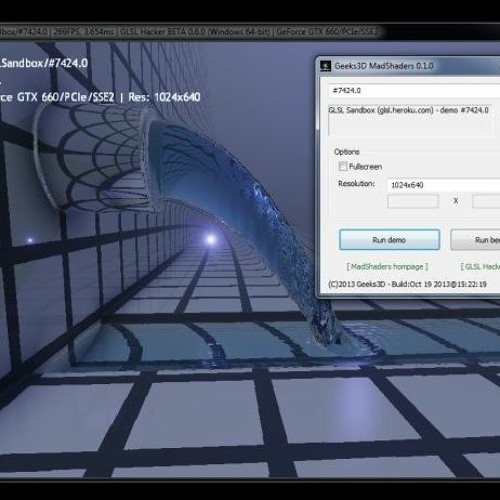Open the Resolution combo box showing 1024x640
Viewport: 500px width, 500px height.
pos(443,185)
